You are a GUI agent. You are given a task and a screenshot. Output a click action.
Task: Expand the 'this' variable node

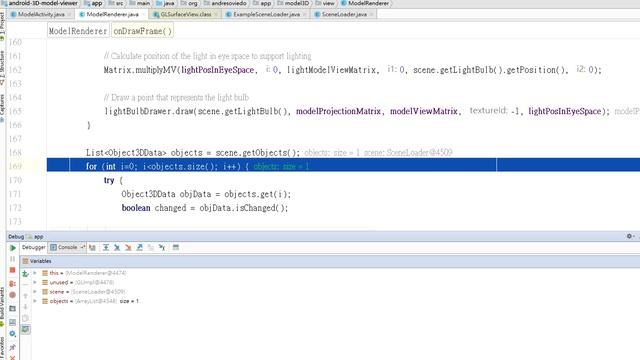coord(35,273)
